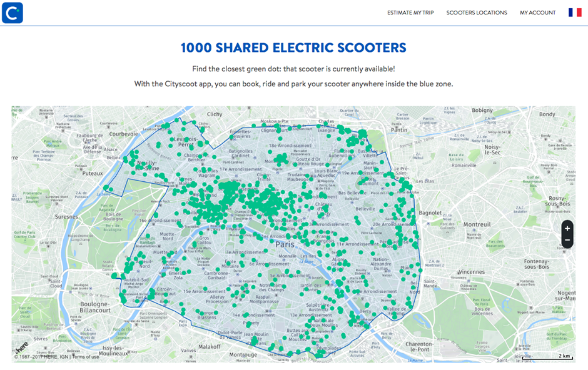Click the Cityscoot logo in the header

coord(13,12)
